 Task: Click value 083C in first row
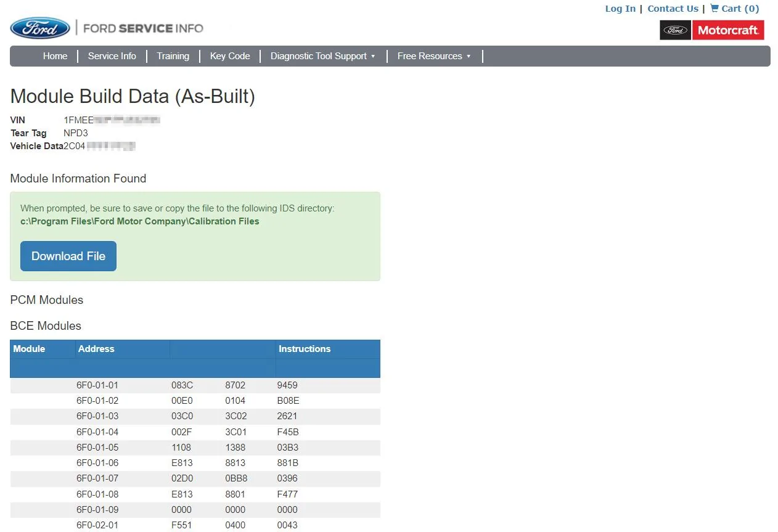click(182, 385)
